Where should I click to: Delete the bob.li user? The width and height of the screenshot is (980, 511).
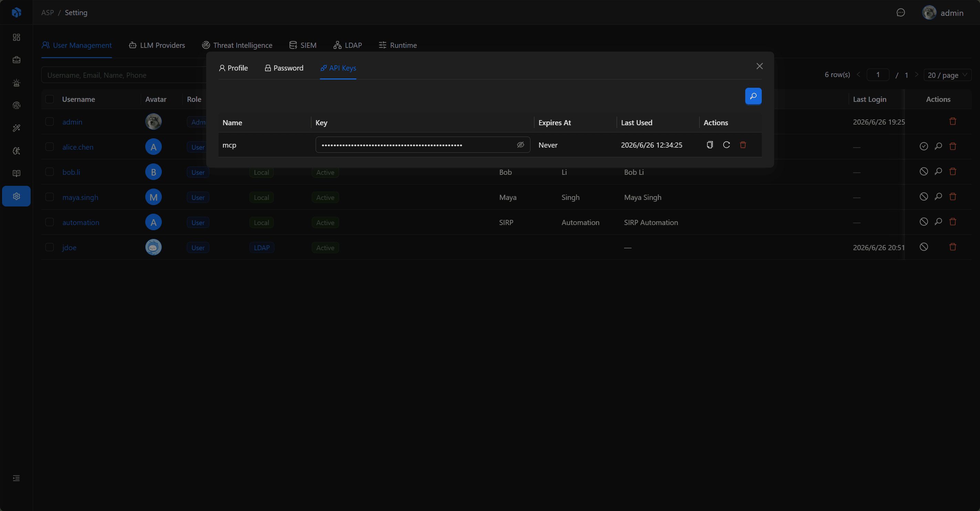[952, 171]
